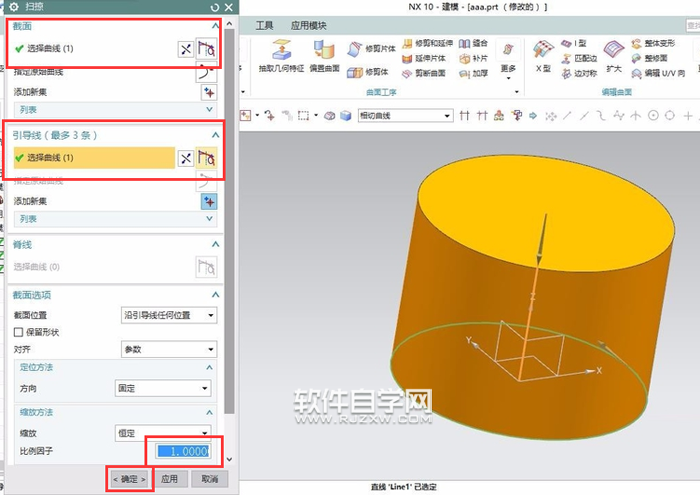Select the 边对称 tool
Image resolution: width=700 pixels, height=495 pixels.
tap(579, 73)
